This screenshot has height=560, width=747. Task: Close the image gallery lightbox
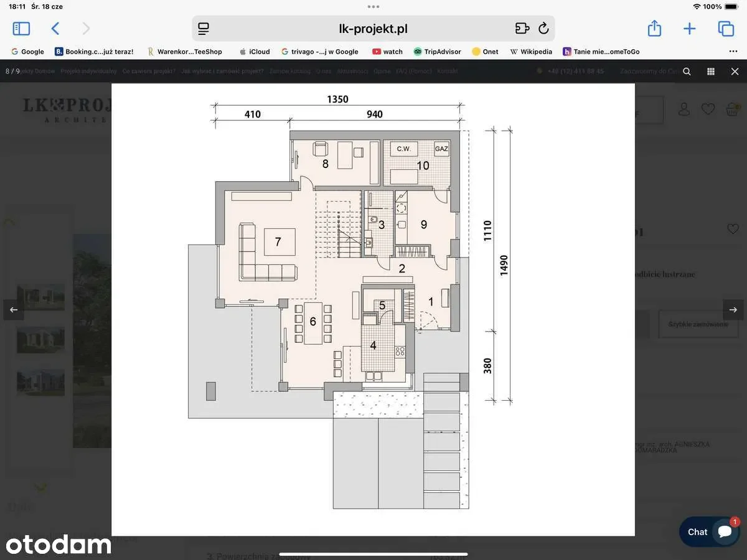pyautogui.click(x=735, y=72)
